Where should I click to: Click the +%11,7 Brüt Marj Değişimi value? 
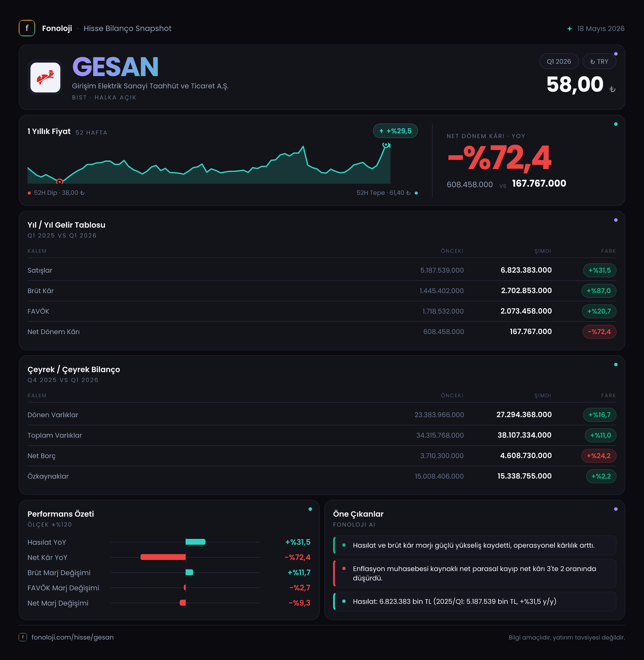point(299,573)
